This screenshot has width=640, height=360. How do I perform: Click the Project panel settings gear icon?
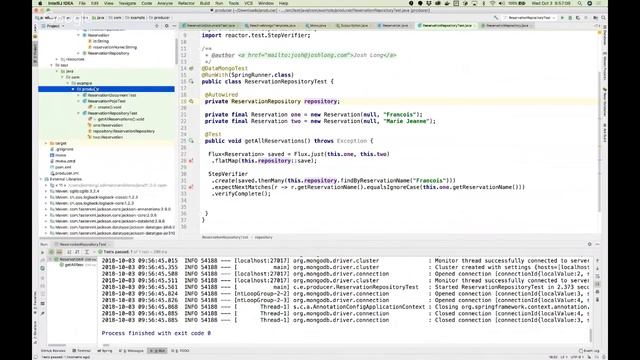click(x=167, y=26)
